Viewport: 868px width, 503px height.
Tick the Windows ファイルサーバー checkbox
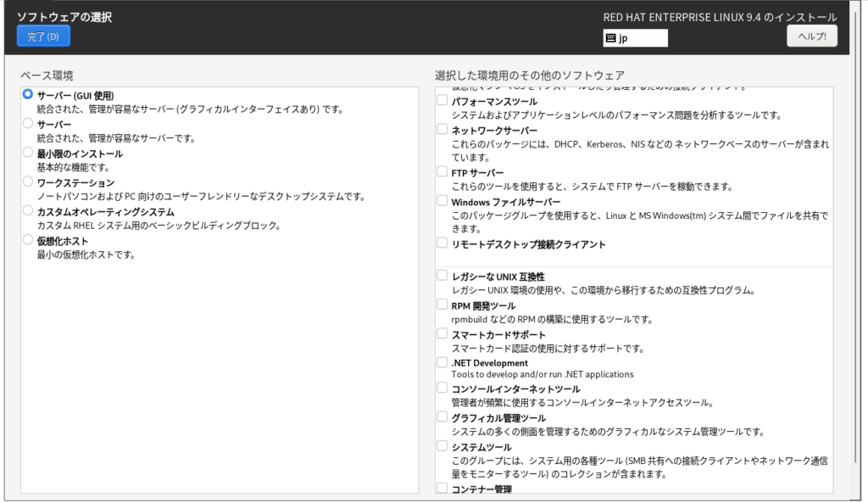[x=442, y=201]
